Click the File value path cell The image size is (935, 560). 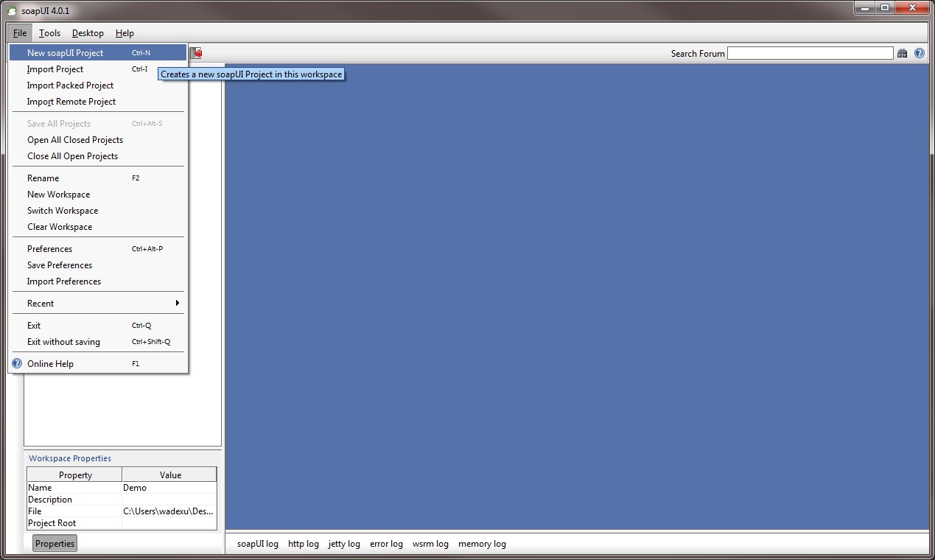(x=169, y=511)
